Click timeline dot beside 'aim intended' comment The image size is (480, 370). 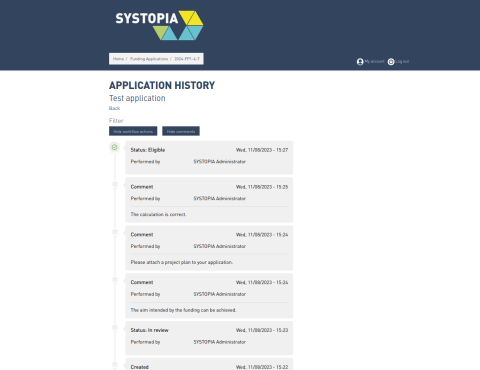(115, 280)
